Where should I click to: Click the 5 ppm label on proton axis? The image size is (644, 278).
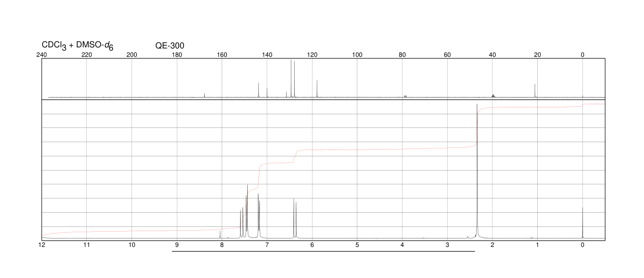pyautogui.click(x=357, y=245)
